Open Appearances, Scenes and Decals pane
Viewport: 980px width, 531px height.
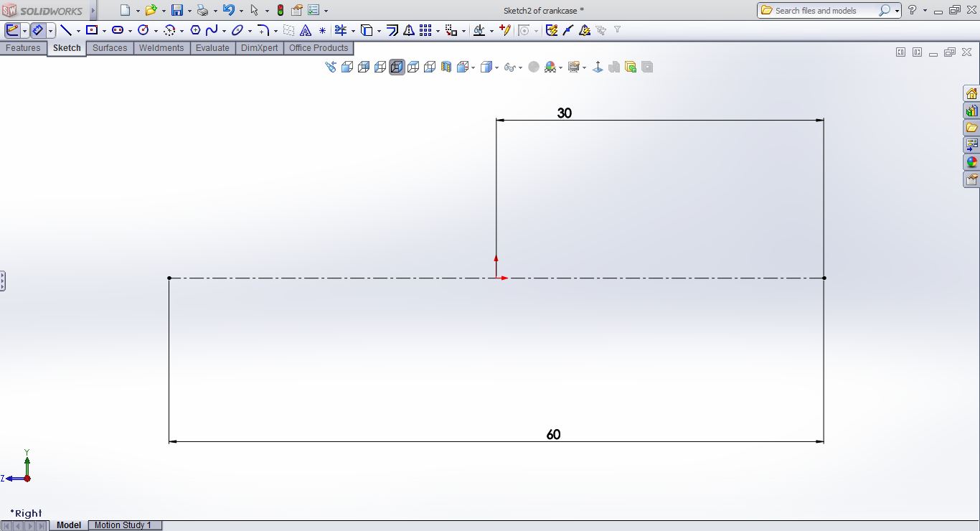click(971, 161)
